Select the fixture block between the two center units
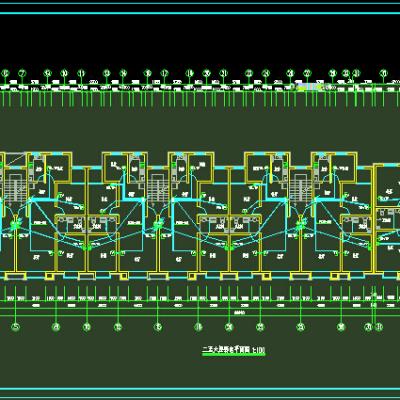This screenshot has height=400, width=400. pos(230,224)
